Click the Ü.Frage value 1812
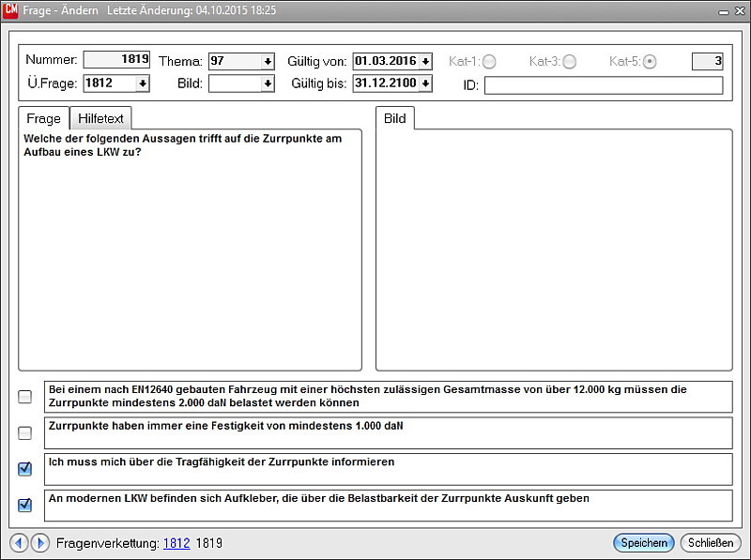Viewport: 751px width, 560px height. (x=99, y=83)
